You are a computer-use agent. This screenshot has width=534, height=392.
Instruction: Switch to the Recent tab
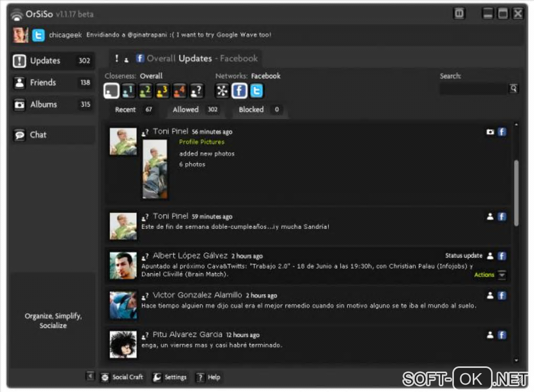click(133, 110)
